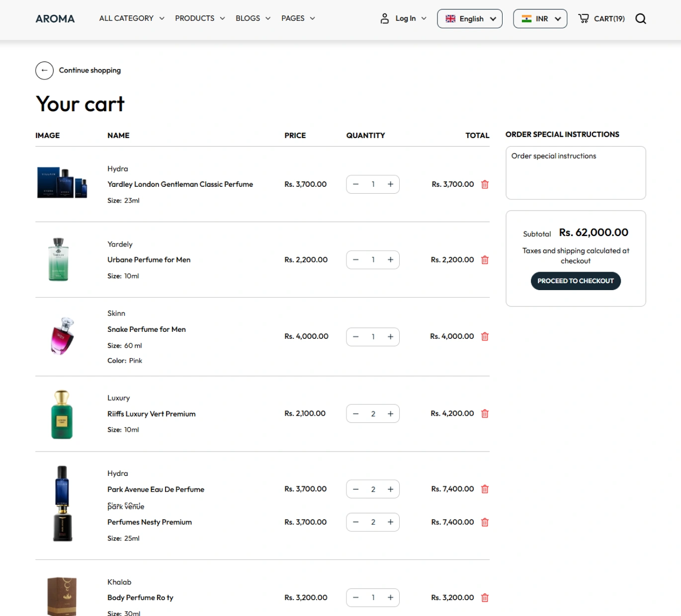This screenshot has height=616, width=681.
Task: Delete Park Avenue Eau De Perfume item
Action: 485,489
